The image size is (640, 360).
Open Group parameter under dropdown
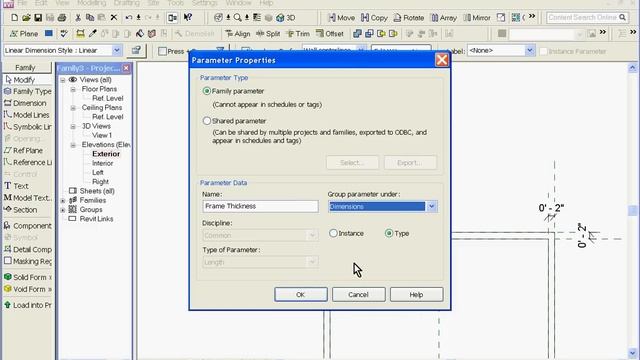[432, 207]
